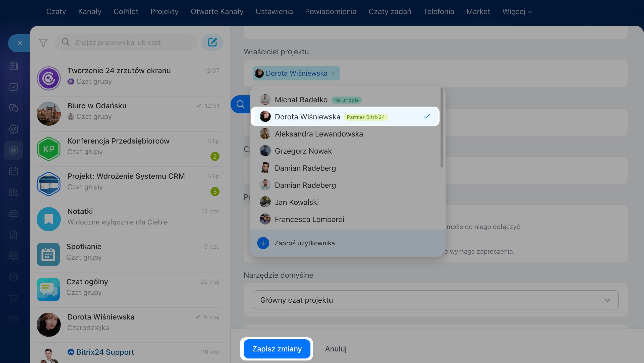
Task: Open the tasks checkbox sidebar icon
Action: point(14,87)
